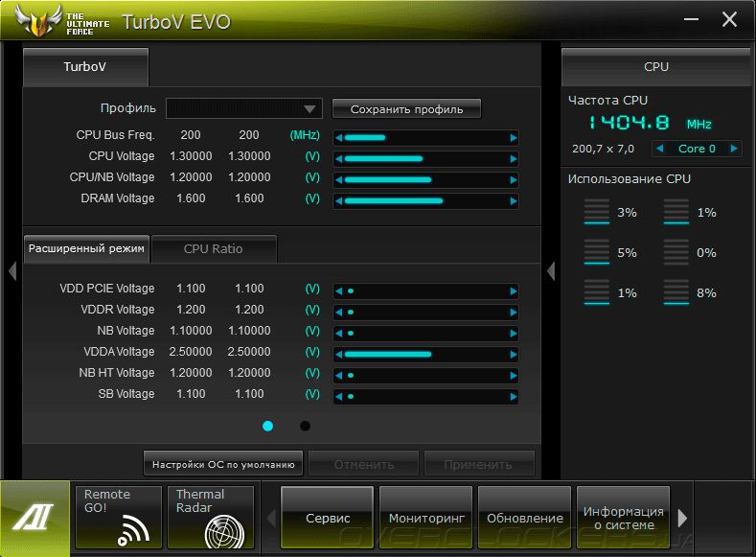Lower SB Voltage with left arrow
The width and height of the screenshot is (756, 557).
339,396
